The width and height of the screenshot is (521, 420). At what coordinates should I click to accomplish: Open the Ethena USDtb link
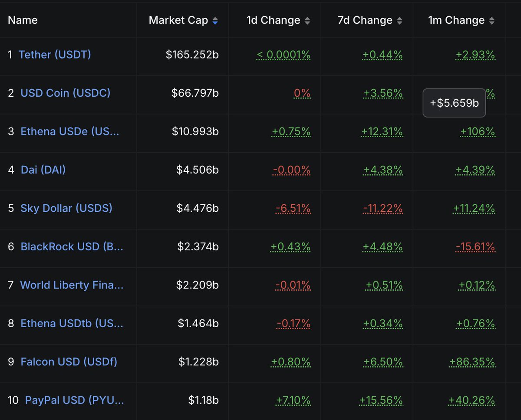click(72, 323)
